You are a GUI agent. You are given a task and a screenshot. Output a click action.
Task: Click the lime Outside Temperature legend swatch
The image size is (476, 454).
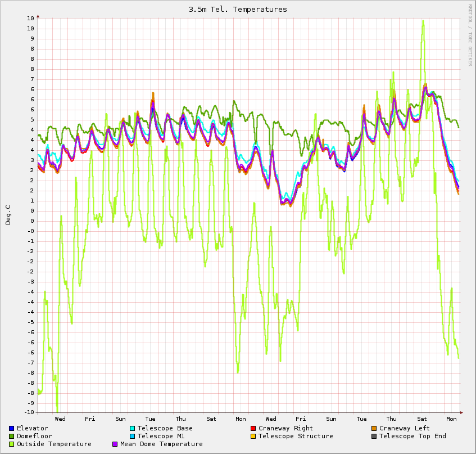pos(11,444)
